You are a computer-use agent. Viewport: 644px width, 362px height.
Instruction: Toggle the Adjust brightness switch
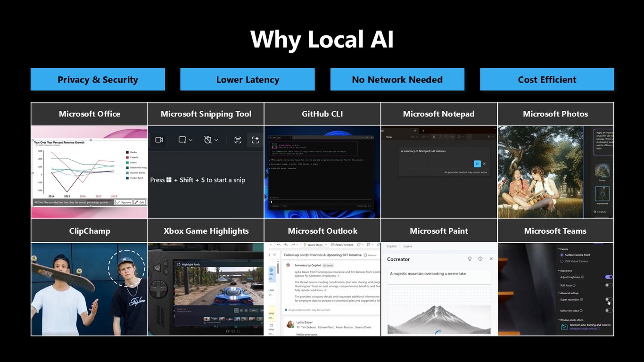609,277
